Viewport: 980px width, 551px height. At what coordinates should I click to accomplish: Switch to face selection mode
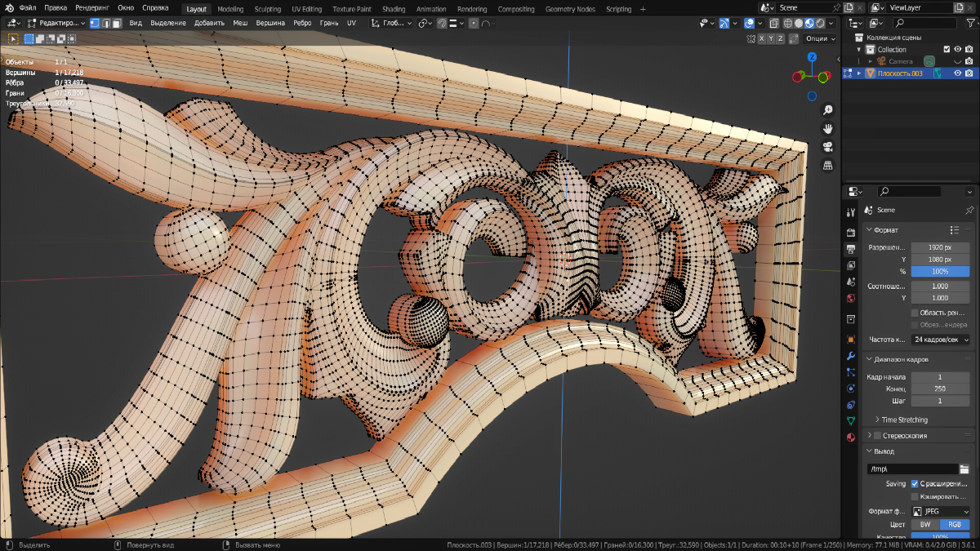(118, 23)
